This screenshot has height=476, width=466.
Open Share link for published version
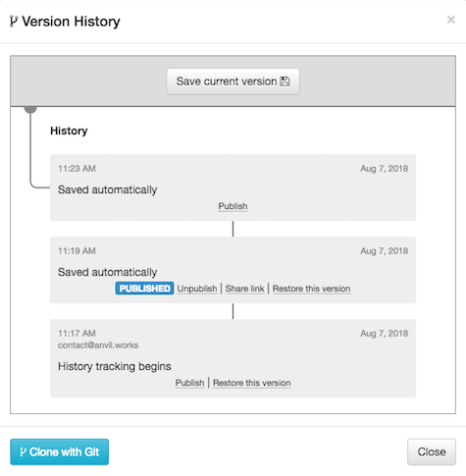pyautogui.click(x=244, y=289)
